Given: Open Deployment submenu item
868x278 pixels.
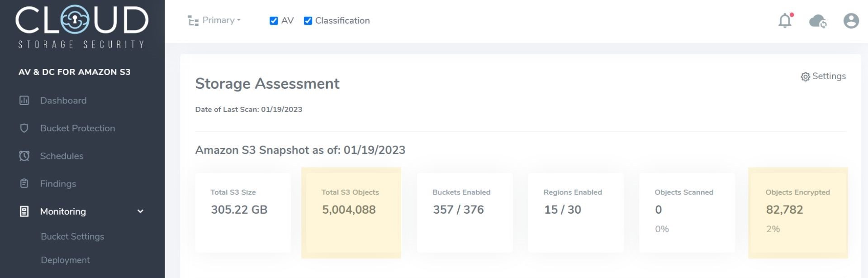Looking at the screenshot, I should (65, 260).
